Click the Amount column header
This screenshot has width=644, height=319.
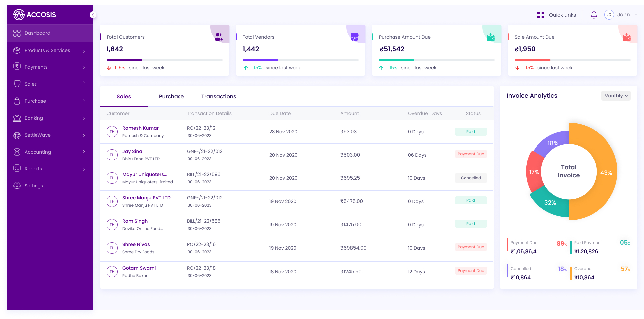click(349, 113)
